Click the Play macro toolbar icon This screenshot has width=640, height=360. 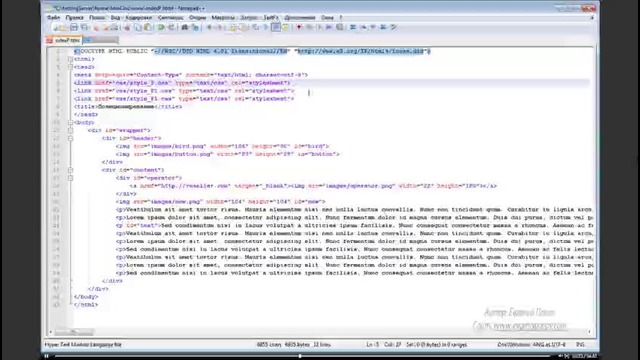coord(320,27)
